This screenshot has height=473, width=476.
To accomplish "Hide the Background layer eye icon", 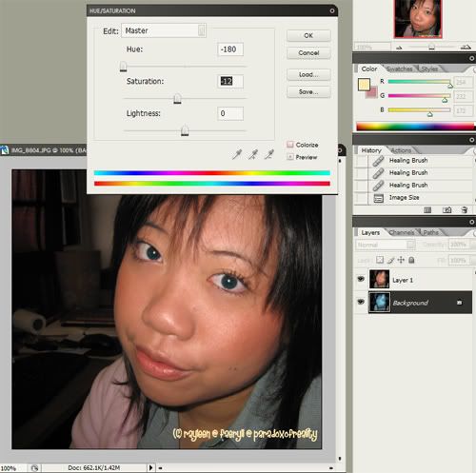I will coord(361,302).
